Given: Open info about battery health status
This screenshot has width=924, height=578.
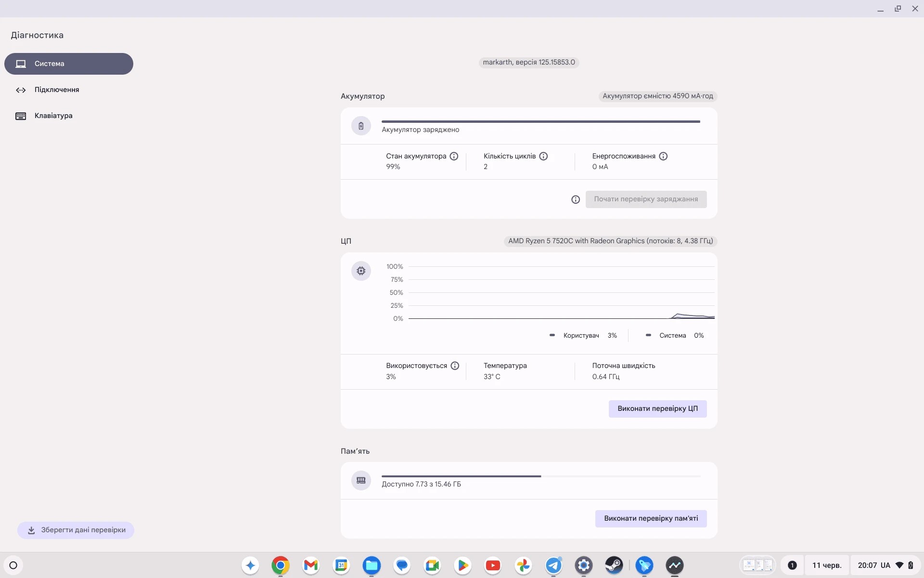Looking at the screenshot, I should 454,156.
